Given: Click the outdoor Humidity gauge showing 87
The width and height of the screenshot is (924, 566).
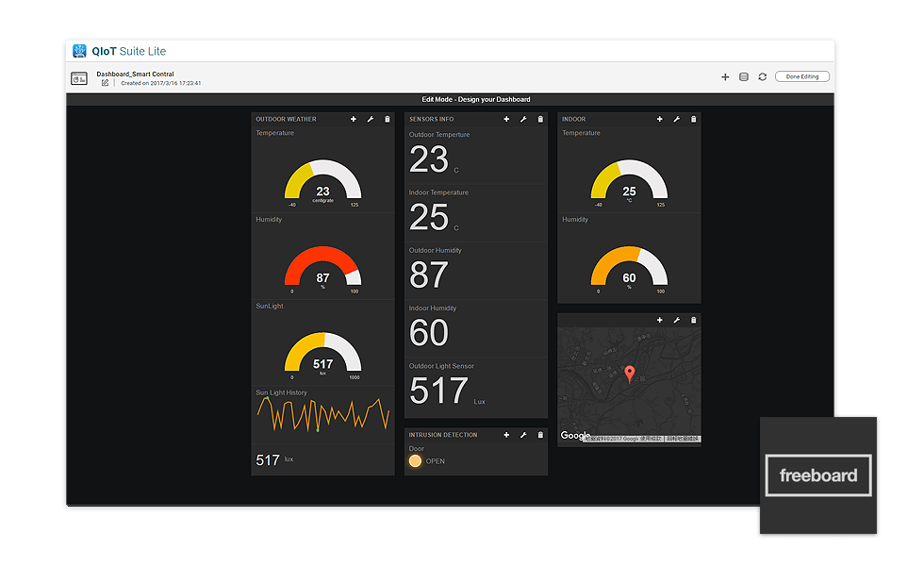Looking at the screenshot, I should (x=322, y=267).
